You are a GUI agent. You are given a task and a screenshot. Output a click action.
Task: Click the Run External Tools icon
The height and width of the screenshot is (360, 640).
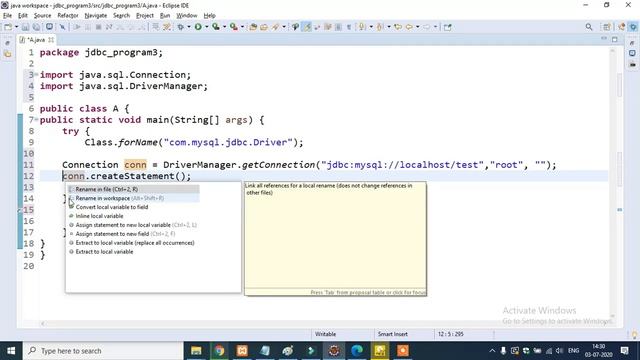click(x=234, y=27)
